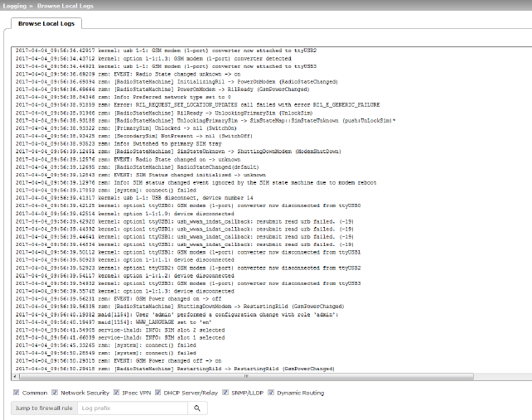Toggle the DHCP Server/Relay checkbox
This screenshot has width=532, height=420.
[x=157, y=393]
